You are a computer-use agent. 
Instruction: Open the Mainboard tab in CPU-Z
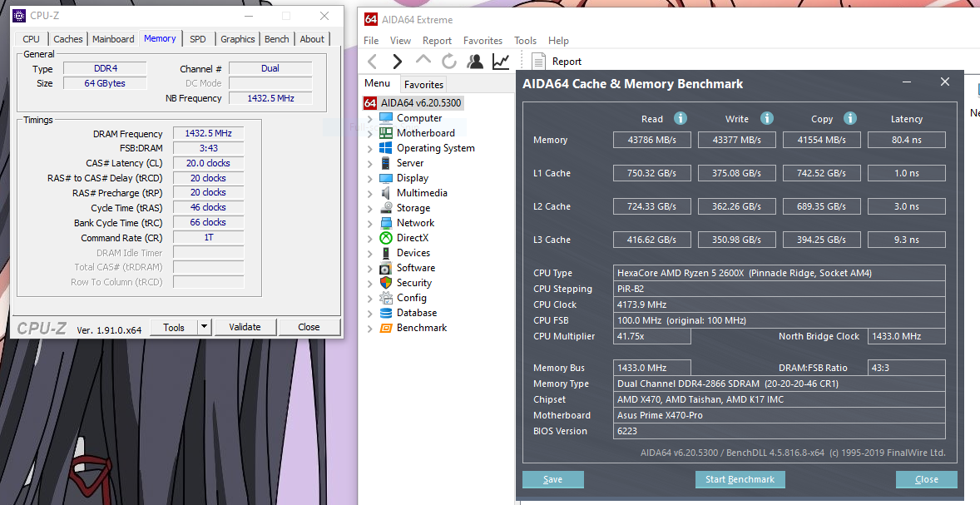pos(113,39)
